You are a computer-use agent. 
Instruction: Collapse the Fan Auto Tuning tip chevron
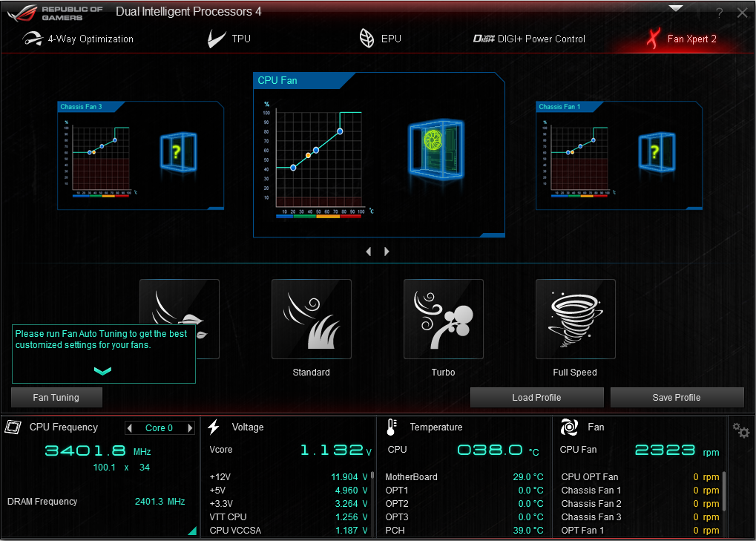[103, 371]
